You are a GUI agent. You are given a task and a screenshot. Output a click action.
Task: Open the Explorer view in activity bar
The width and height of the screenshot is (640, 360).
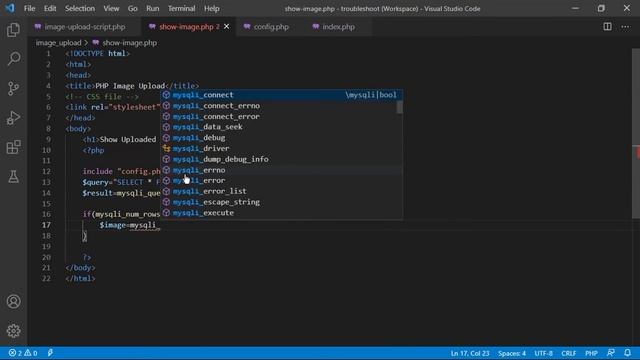[13, 30]
